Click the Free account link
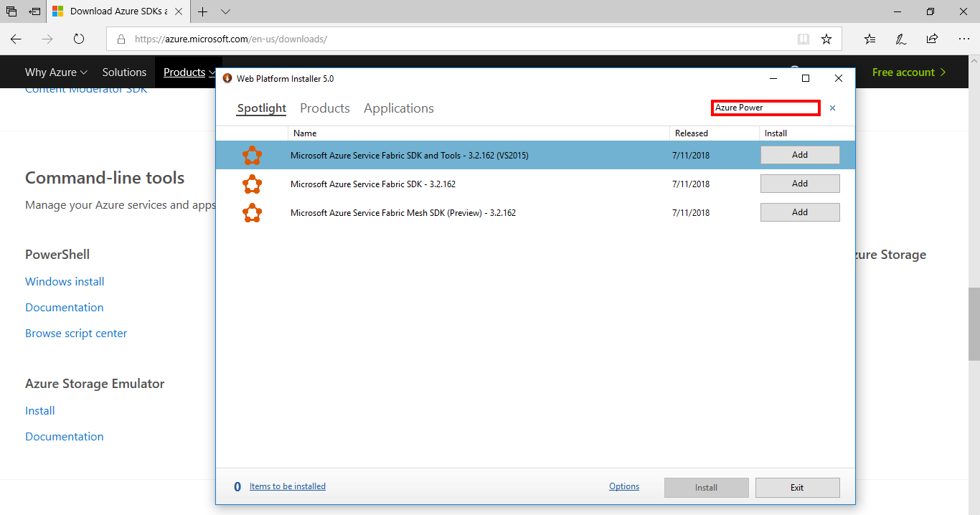 pos(909,72)
